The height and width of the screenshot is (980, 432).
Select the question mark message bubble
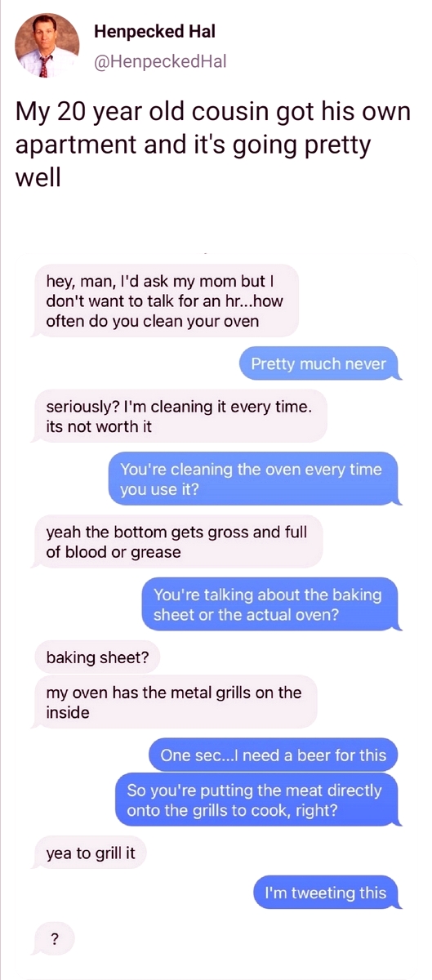[55, 938]
